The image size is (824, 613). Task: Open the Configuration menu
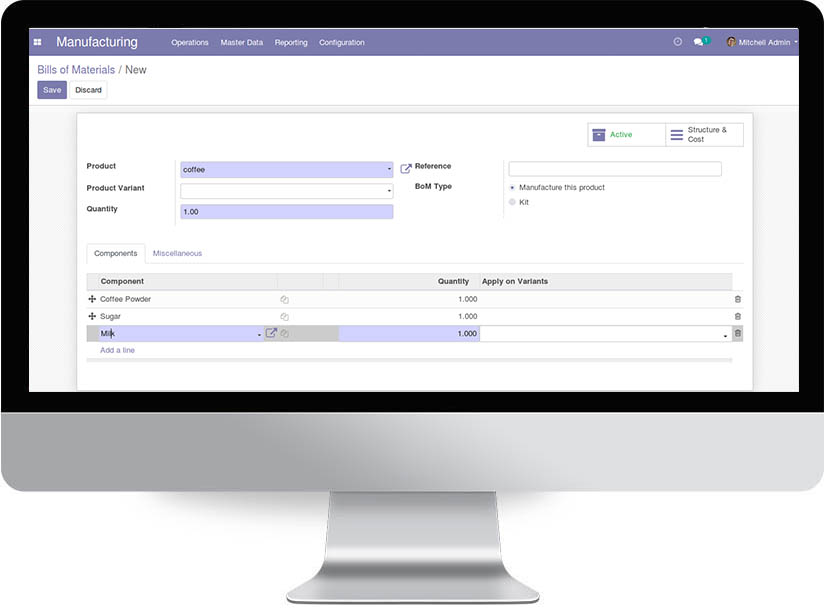point(342,42)
